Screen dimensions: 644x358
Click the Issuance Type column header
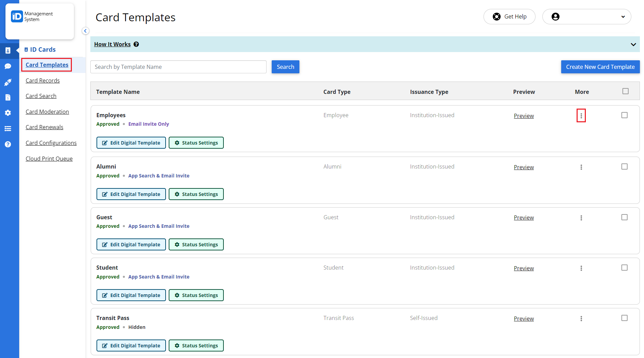tap(429, 92)
